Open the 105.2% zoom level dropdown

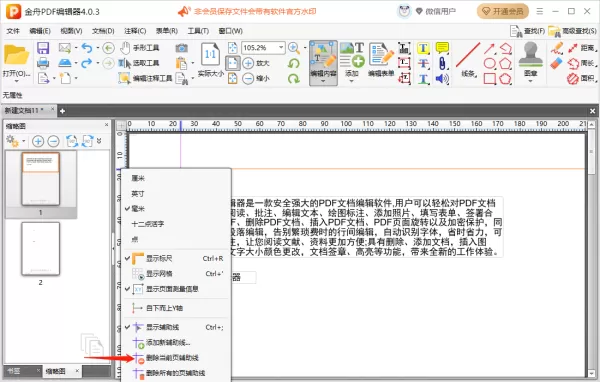pos(281,47)
